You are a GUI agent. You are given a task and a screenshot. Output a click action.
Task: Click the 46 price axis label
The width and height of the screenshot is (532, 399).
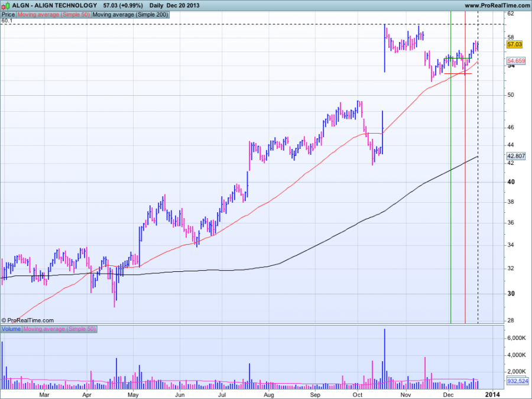point(511,128)
